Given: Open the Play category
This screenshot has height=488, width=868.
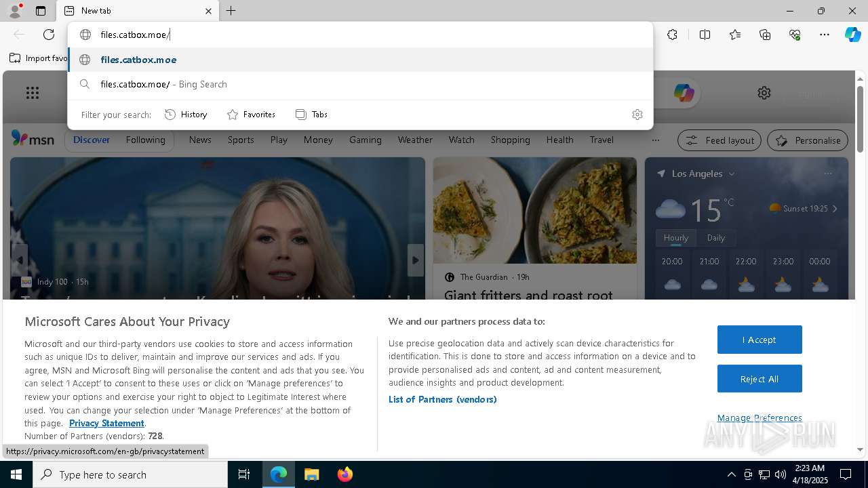Looking at the screenshot, I should tap(279, 140).
